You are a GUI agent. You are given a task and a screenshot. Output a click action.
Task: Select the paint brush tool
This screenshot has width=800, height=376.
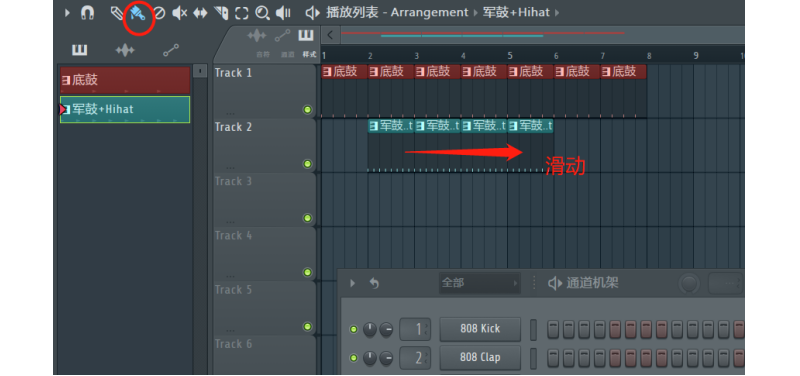[138, 13]
